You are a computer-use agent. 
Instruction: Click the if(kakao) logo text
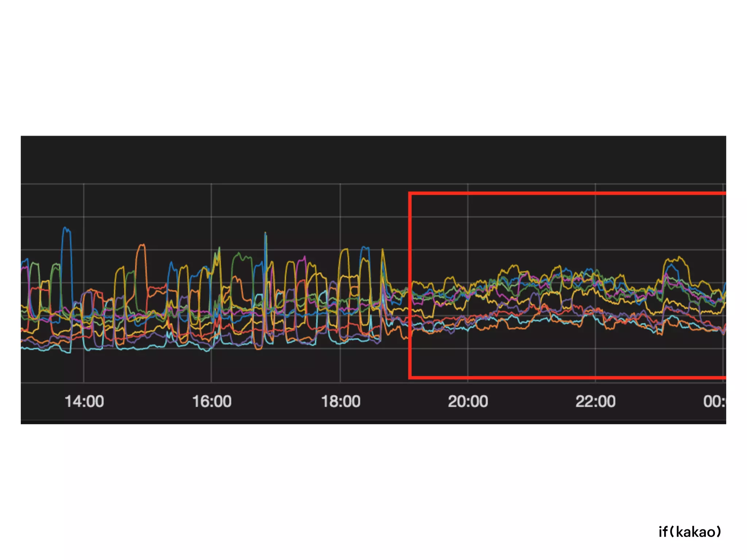690,532
